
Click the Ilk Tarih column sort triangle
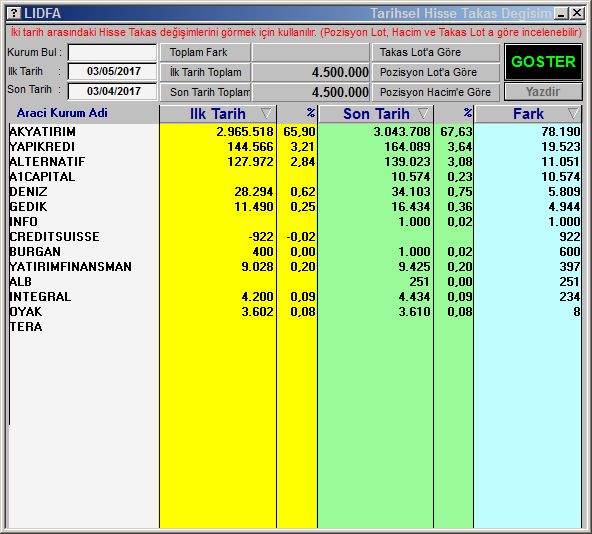click(266, 113)
